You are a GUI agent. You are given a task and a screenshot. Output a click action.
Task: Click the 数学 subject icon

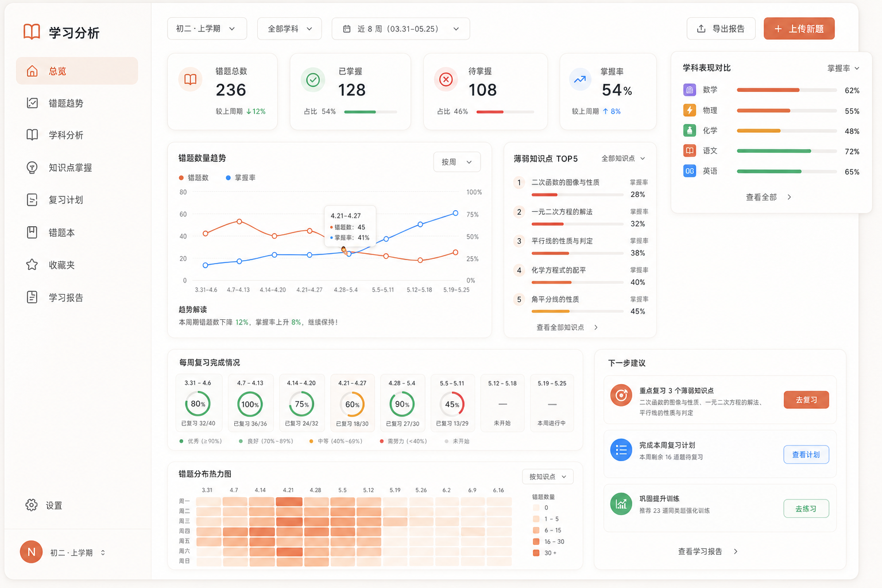(x=690, y=90)
